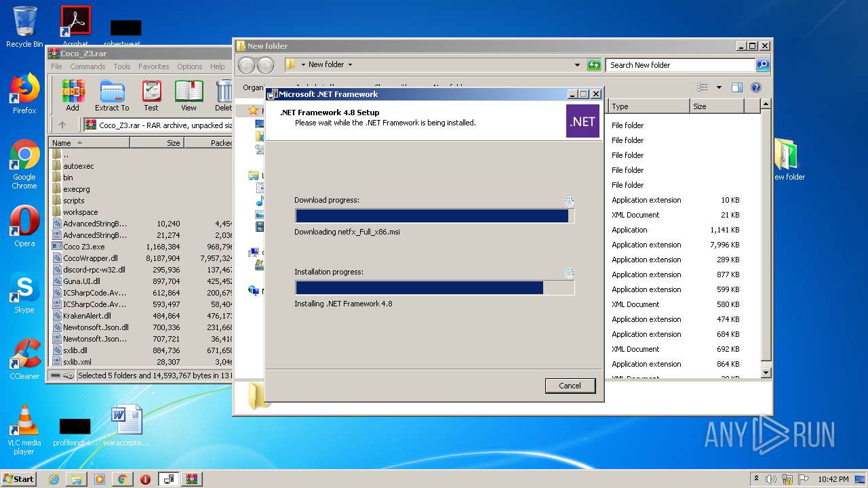Click Chrome icon in the taskbar

coord(122,479)
